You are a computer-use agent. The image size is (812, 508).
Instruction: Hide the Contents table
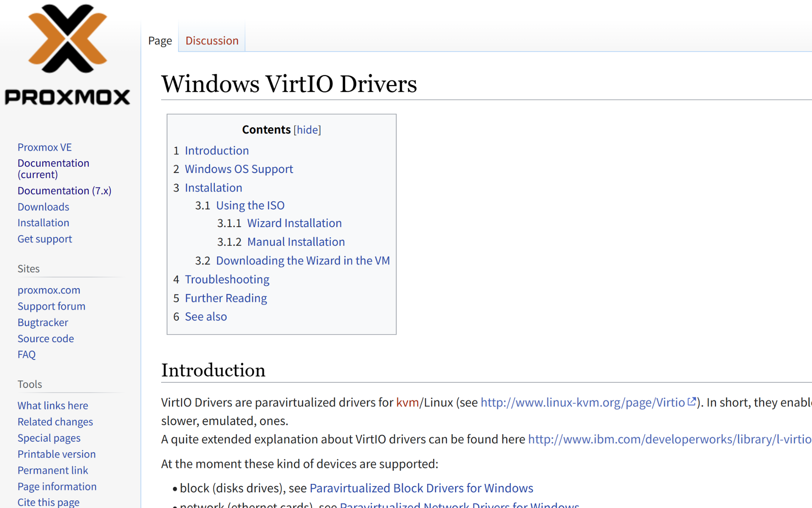tap(307, 130)
